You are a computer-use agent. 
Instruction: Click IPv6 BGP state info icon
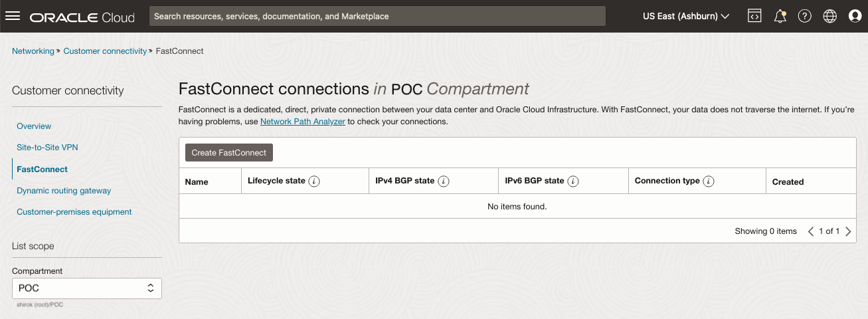574,181
